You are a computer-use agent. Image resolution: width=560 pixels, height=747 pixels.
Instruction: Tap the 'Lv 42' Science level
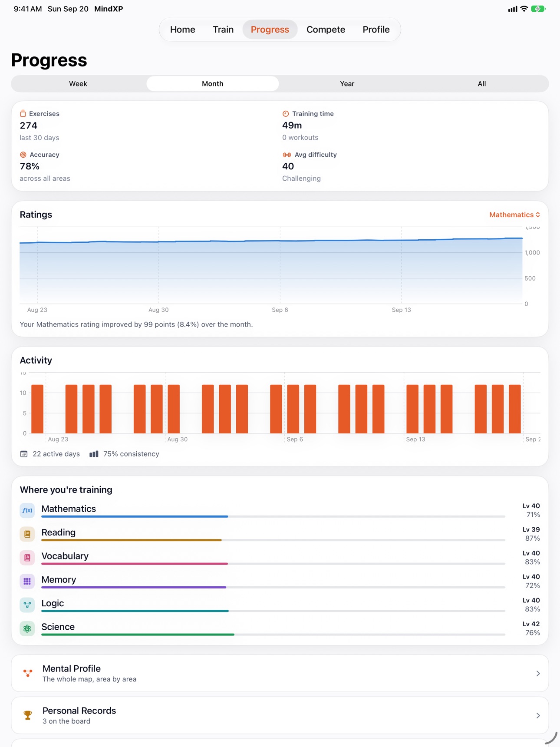531,624
